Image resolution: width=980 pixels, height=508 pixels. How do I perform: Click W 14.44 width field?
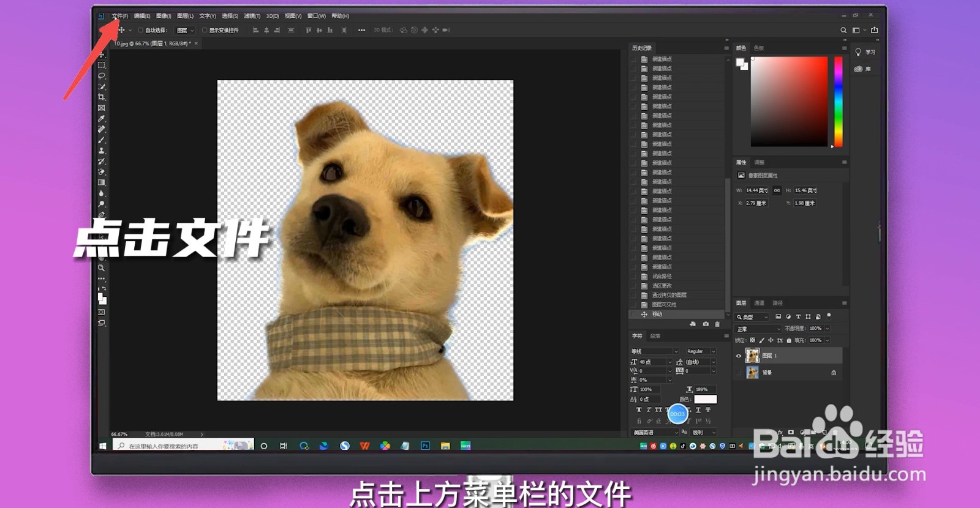(756, 190)
